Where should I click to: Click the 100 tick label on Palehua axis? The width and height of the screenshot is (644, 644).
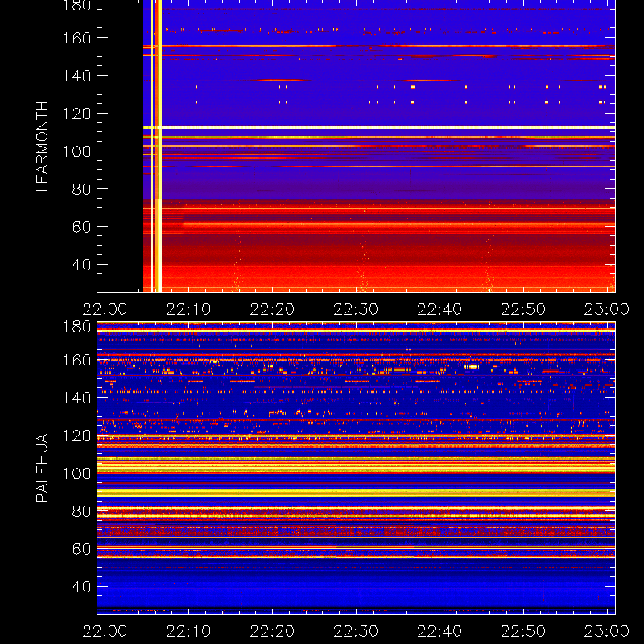[x=76, y=473]
